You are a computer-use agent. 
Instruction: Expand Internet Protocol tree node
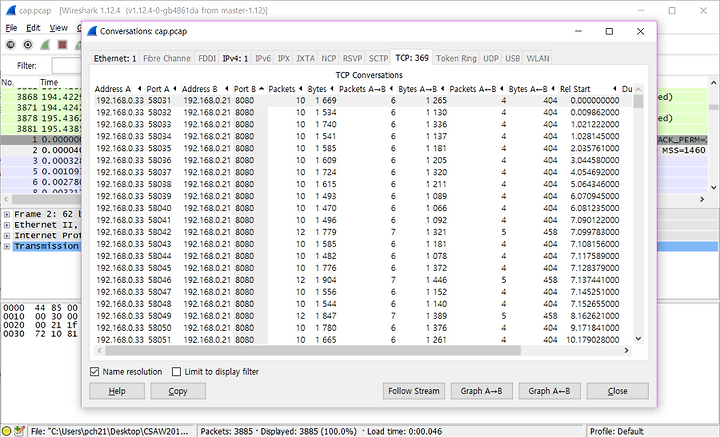point(7,235)
